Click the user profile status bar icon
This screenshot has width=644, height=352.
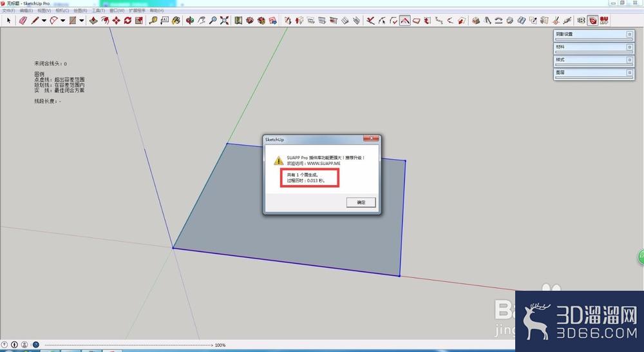pos(24,345)
